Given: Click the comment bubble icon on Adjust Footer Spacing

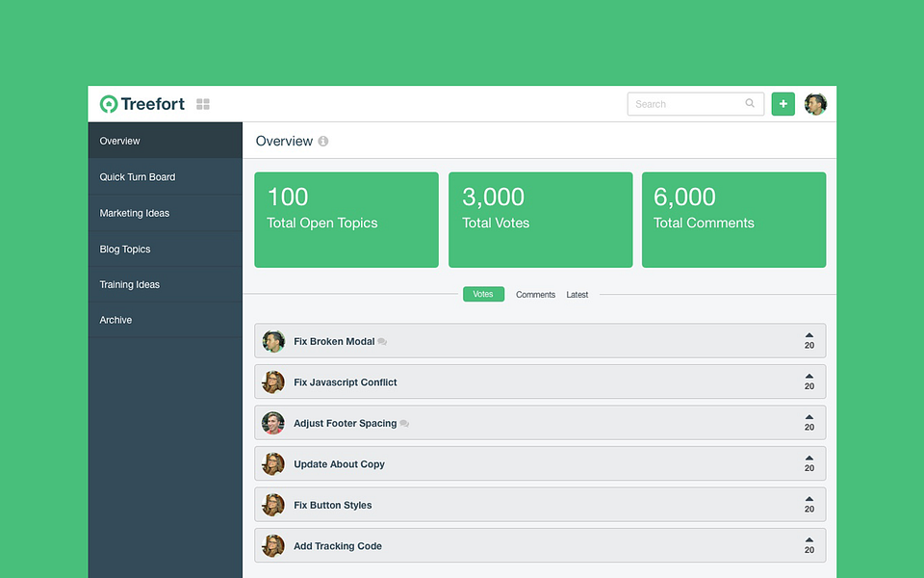Looking at the screenshot, I should (404, 424).
